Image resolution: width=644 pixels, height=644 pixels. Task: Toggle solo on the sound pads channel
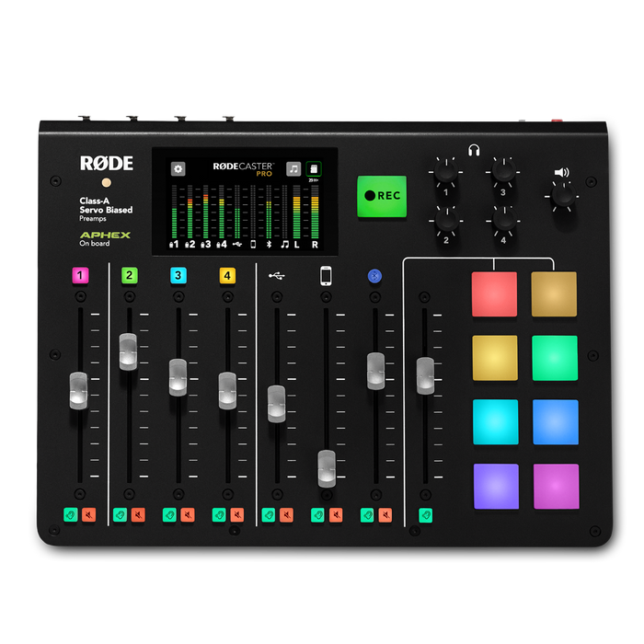[x=425, y=515]
